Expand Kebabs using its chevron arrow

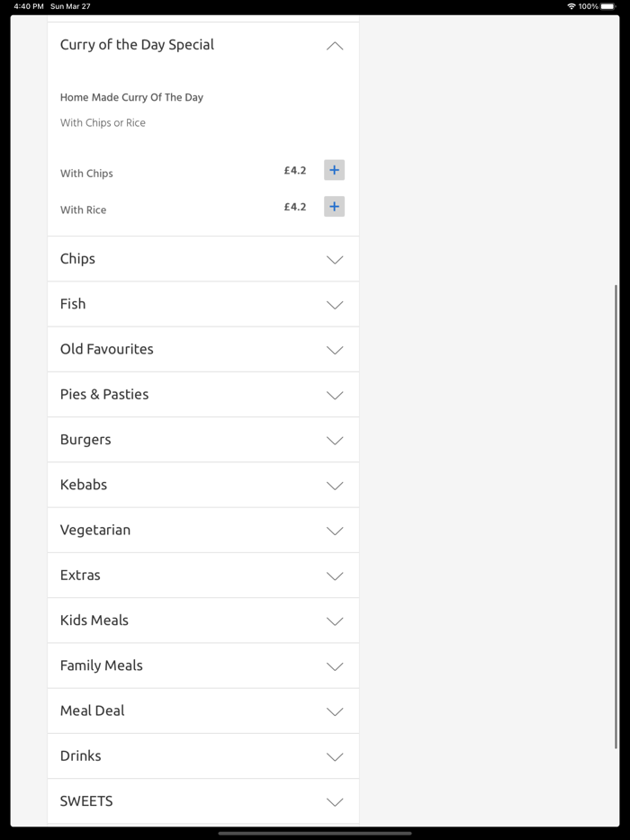pyautogui.click(x=335, y=486)
